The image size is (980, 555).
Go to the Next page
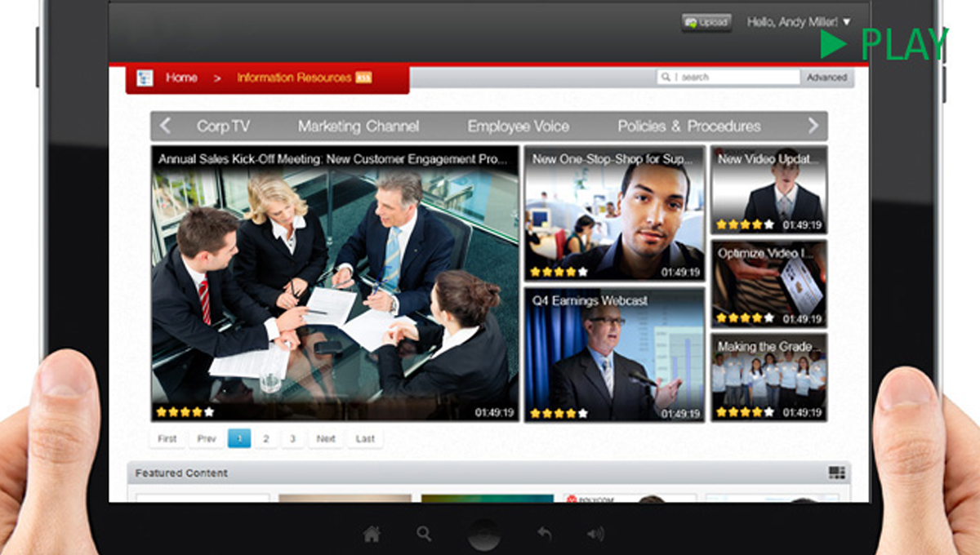point(326,438)
